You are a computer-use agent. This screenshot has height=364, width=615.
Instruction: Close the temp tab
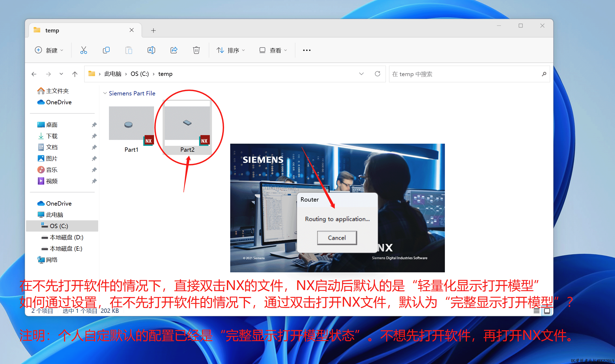[131, 30]
